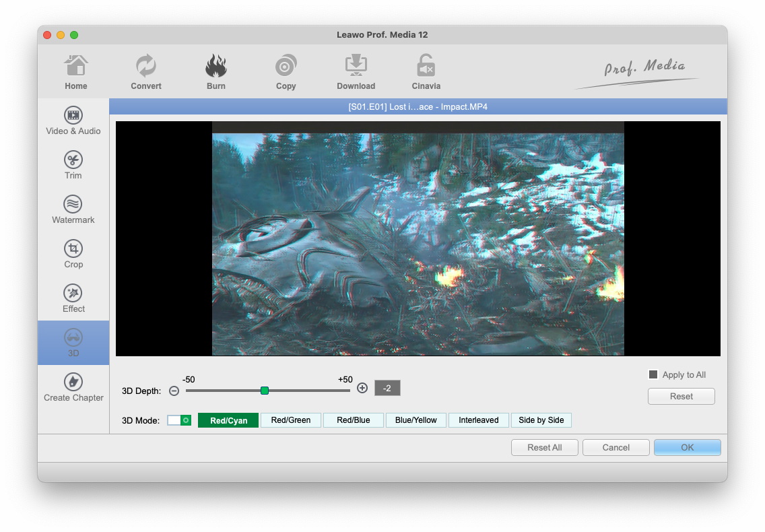Open the Cinavia removal module

click(x=426, y=67)
